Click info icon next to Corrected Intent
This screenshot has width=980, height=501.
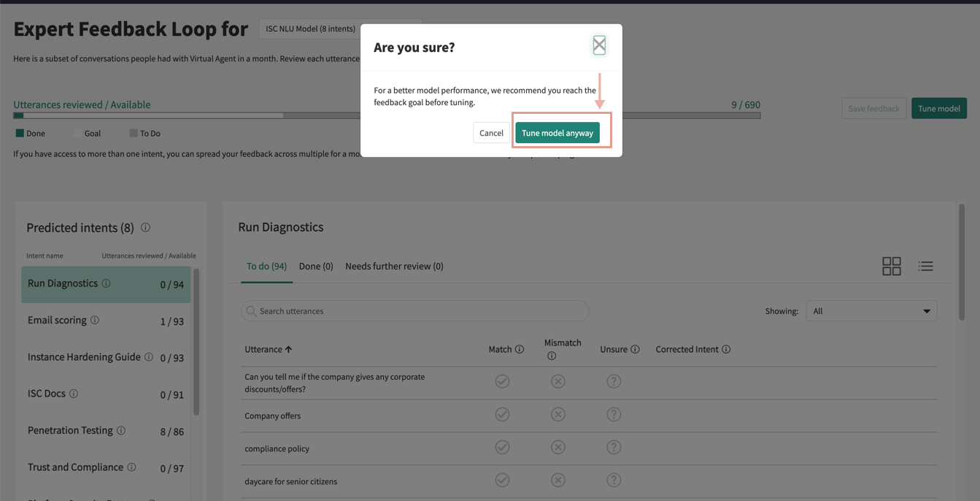coord(726,350)
